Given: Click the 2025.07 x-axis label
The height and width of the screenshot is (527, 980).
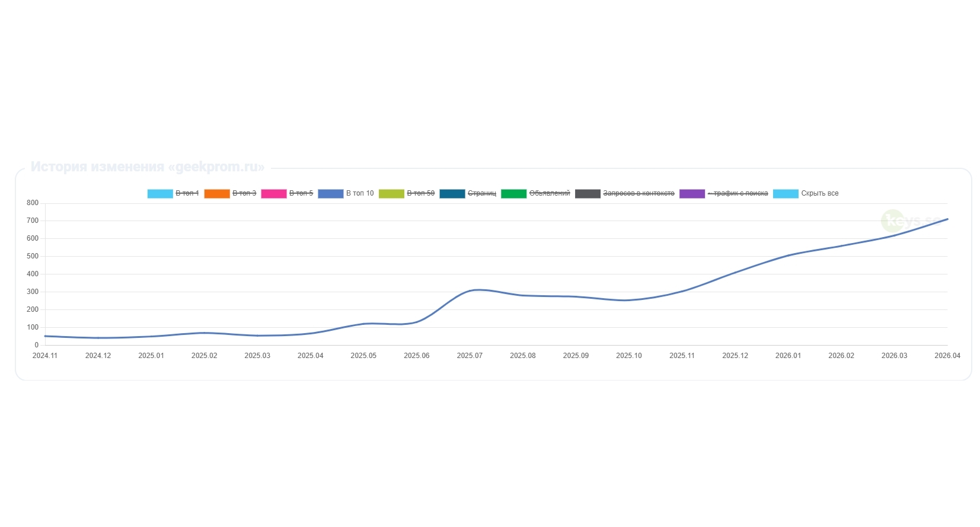Looking at the screenshot, I should pos(470,356).
